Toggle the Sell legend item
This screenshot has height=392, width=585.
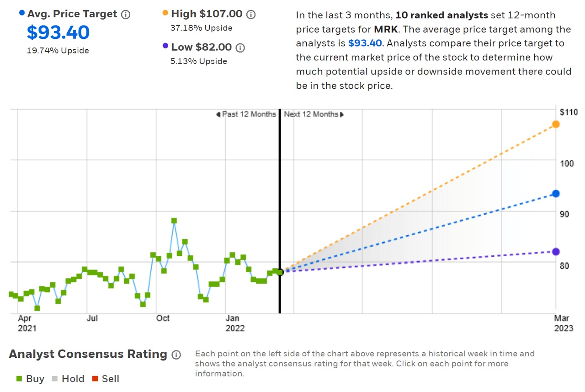coord(105,379)
